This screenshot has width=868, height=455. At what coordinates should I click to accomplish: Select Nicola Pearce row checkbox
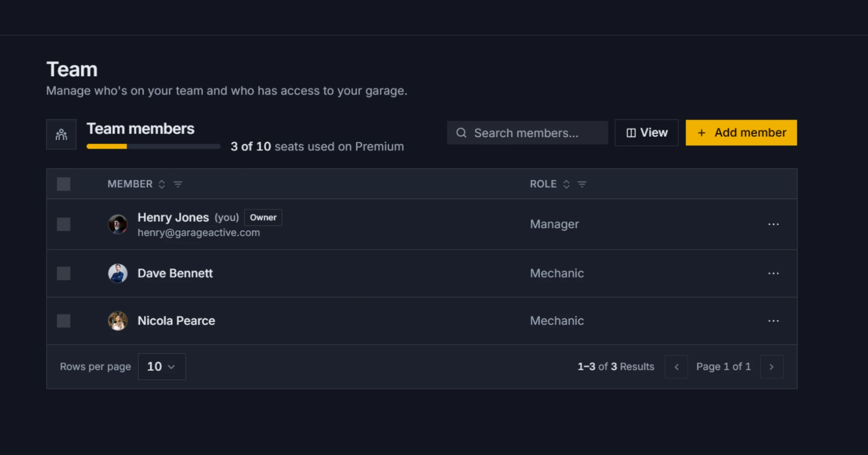click(63, 321)
